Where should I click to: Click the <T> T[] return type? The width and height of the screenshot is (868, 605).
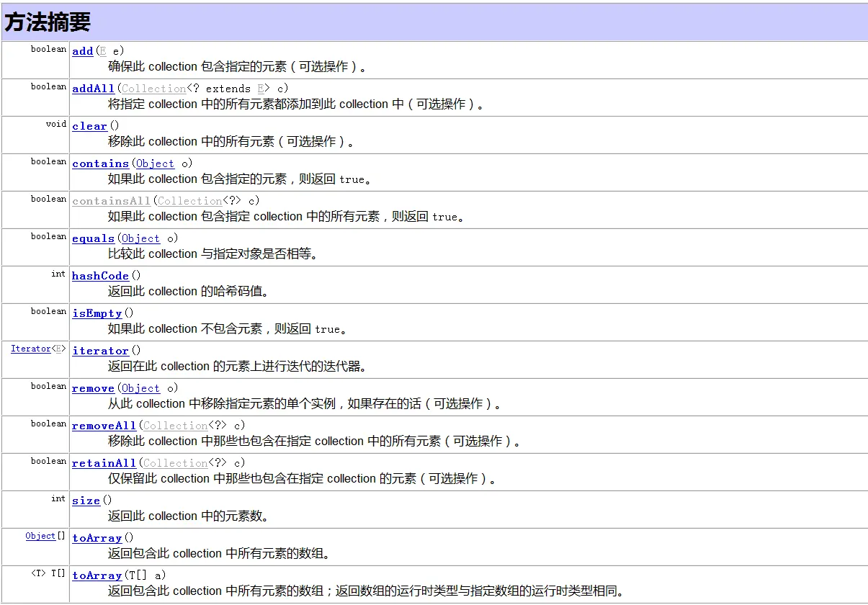point(48,573)
